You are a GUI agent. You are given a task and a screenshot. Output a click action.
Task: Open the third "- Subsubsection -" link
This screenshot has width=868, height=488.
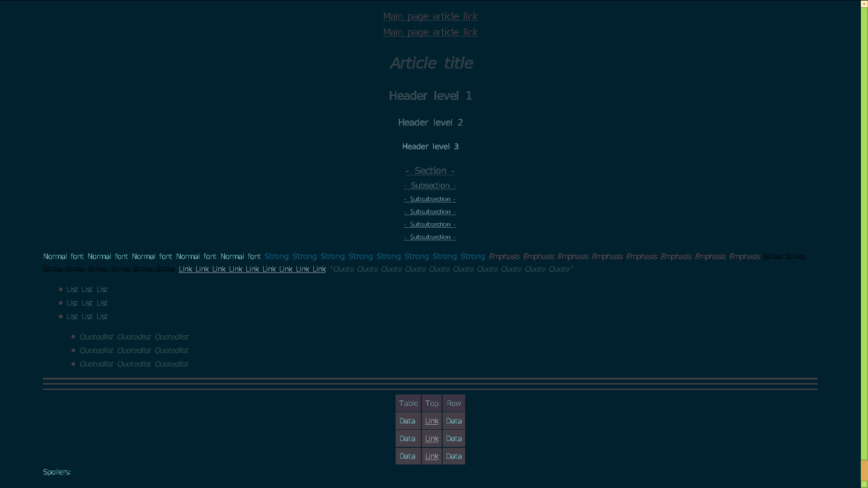(430, 224)
